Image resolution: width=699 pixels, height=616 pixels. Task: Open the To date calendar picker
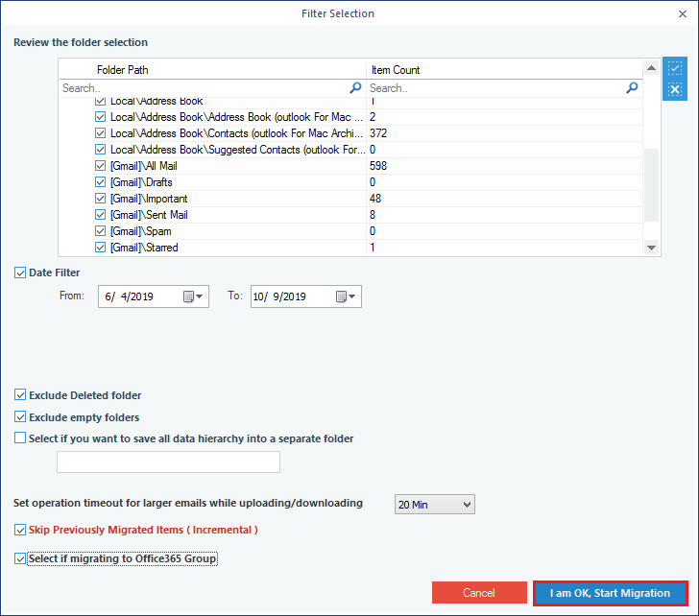[x=346, y=296]
